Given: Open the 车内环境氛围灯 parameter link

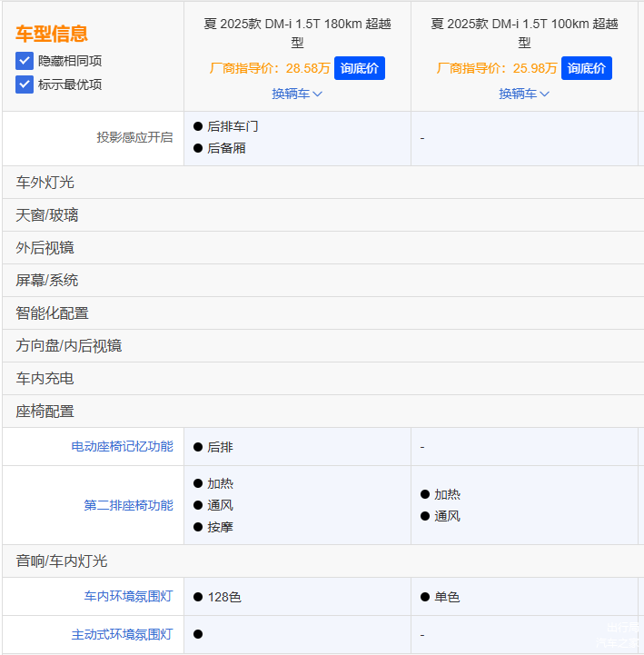Looking at the screenshot, I should click(x=128, y=597).
